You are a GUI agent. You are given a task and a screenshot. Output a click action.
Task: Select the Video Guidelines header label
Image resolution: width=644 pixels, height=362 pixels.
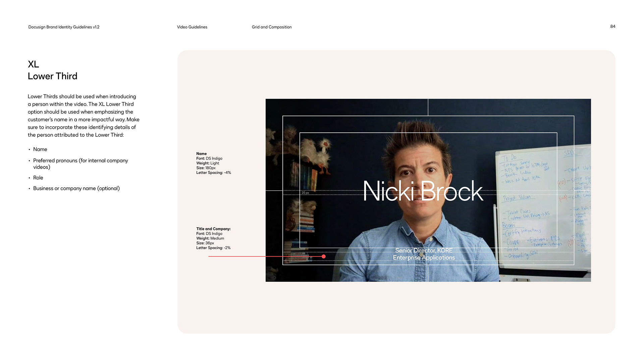(192, 27)
